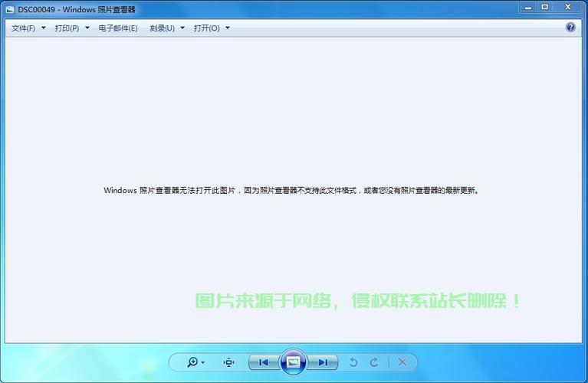
Task: Maximize the Photo Viewer window
Action: pos(545,8)
